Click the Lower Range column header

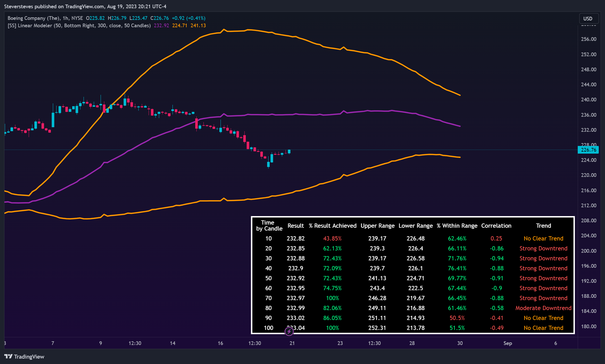(x=415, y=226)
